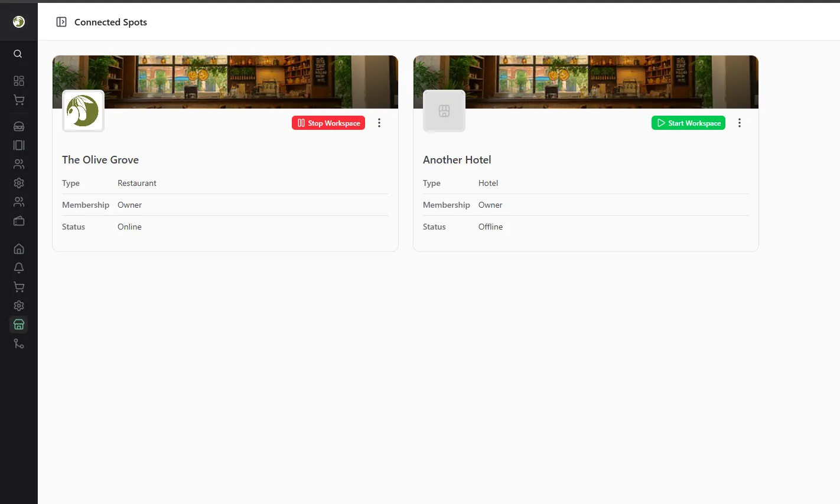This screenshot has width=840, height=504.
Task: Start the Another Hotel workspace
Action: coord(688,123)
